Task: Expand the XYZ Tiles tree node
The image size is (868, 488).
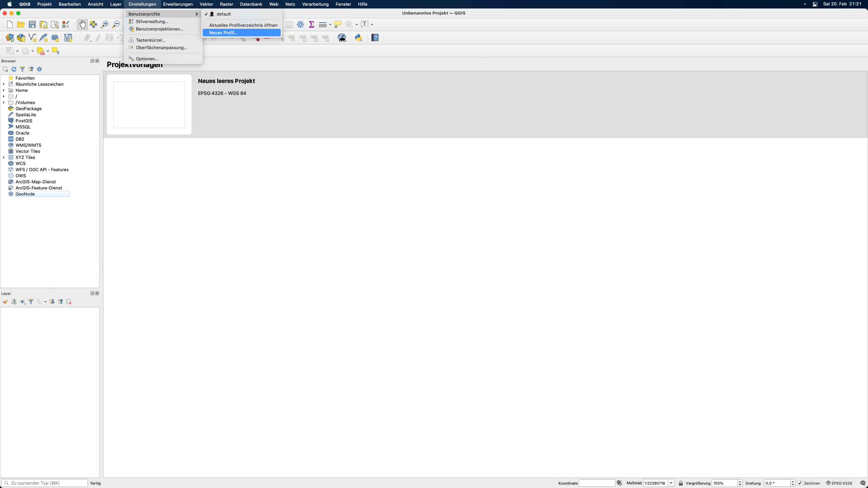Action: tap(4, 157)
